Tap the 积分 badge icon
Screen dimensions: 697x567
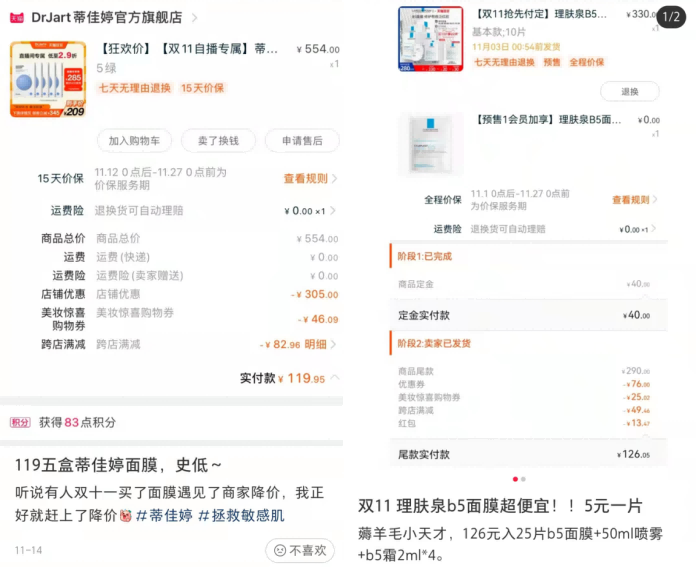[x=20, y=423]
